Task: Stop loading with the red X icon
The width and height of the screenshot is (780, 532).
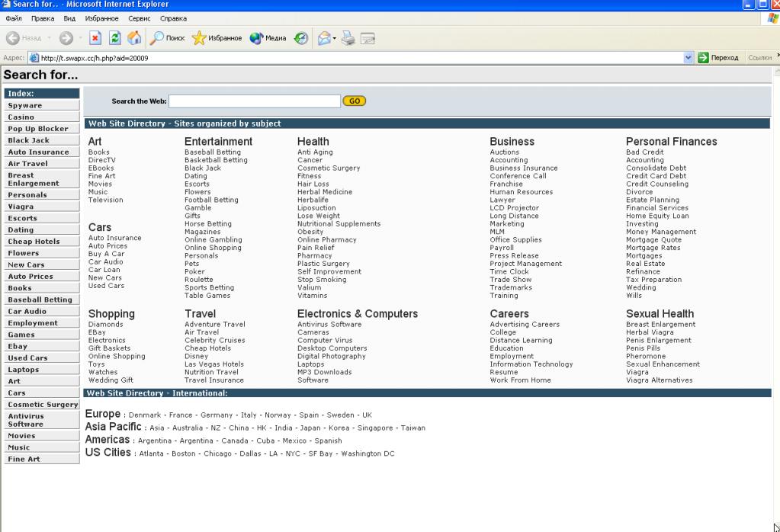Action: (x=95, y=38)
